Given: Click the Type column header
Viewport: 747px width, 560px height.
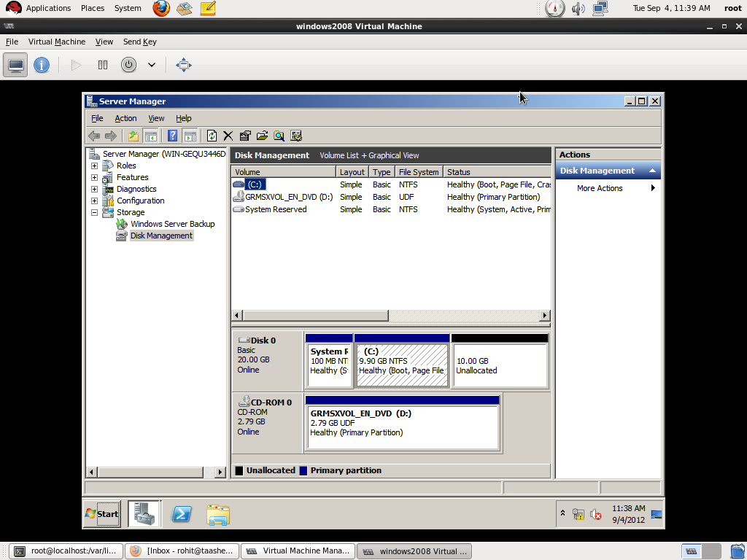Looking at the screenshot, I should pyautogui.click(x=382, y=172).
